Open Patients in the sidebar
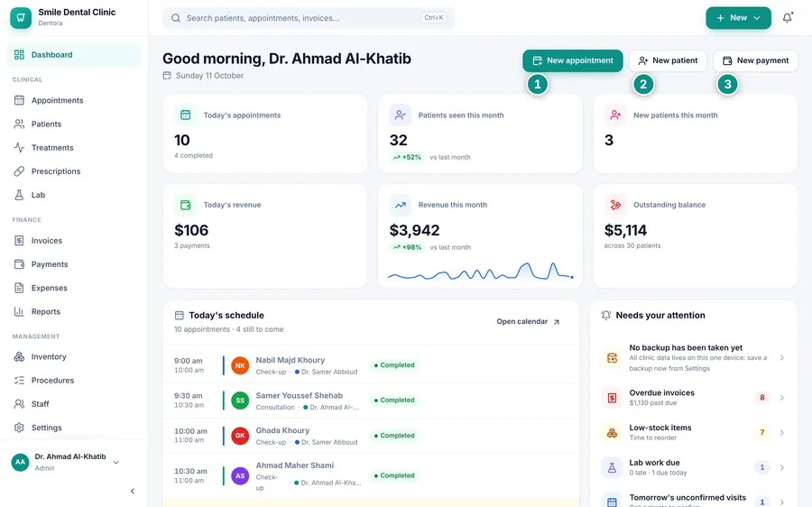 pyautogui.click(x=74, y=124)
